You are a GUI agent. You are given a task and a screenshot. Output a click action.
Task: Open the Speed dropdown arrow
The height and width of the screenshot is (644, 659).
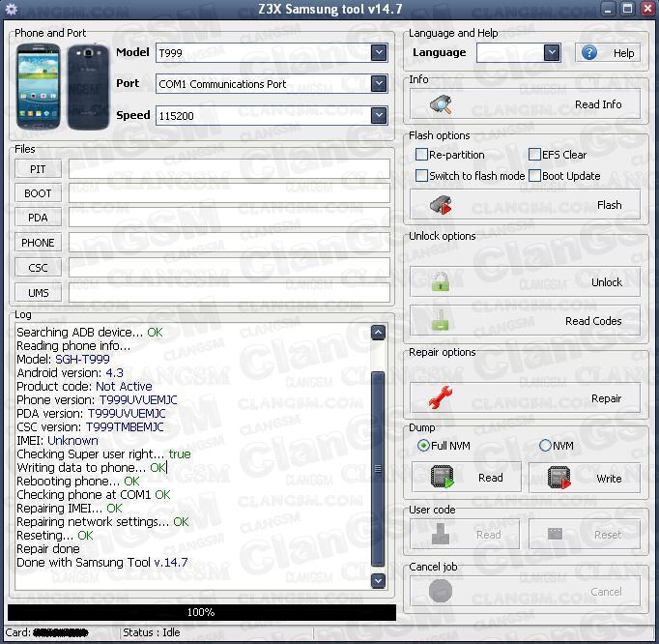tap(379, 115)
